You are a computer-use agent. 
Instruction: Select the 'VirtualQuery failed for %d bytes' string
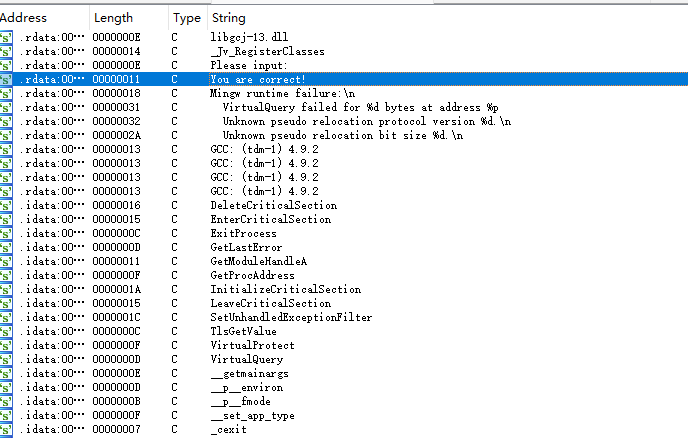tap(360, 106)
